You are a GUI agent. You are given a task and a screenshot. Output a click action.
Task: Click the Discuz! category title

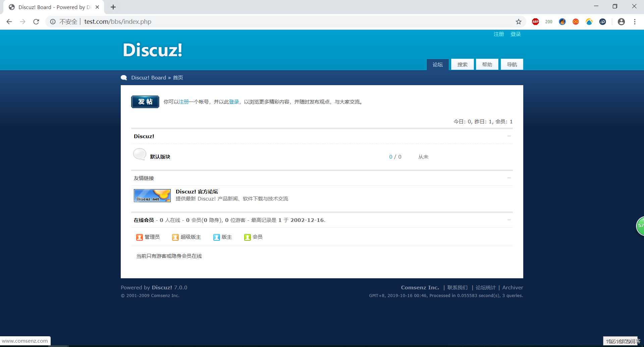tap(144, 136)
